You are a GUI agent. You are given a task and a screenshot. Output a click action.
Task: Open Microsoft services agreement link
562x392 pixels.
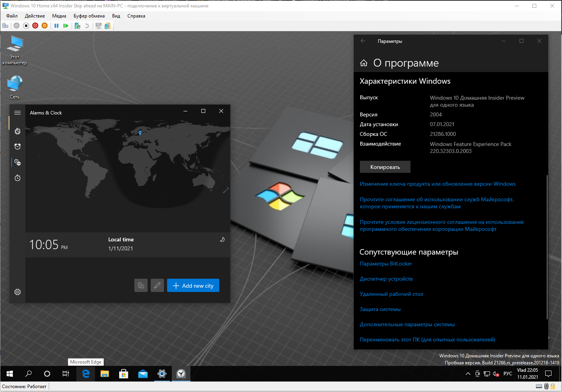coord(437,203)
